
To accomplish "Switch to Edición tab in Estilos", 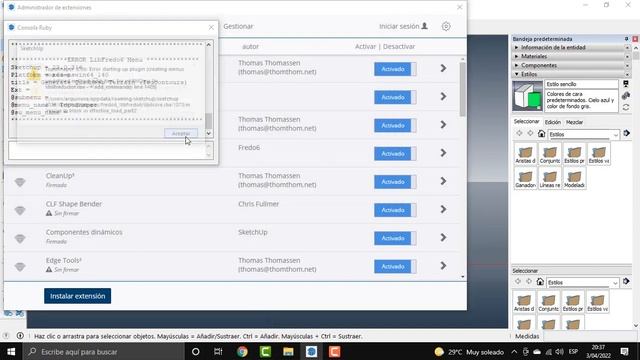I will click(x=553, y=122).
